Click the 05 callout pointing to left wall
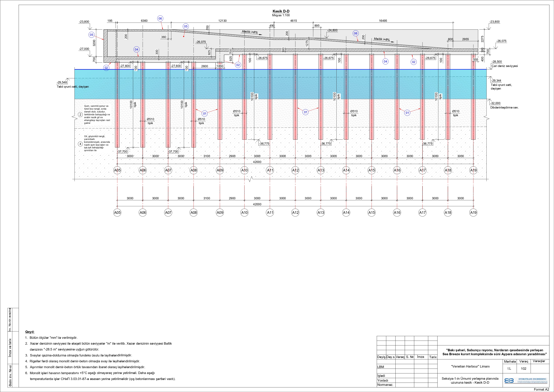This screenshot has width=554, height=392. pos(91,35)
